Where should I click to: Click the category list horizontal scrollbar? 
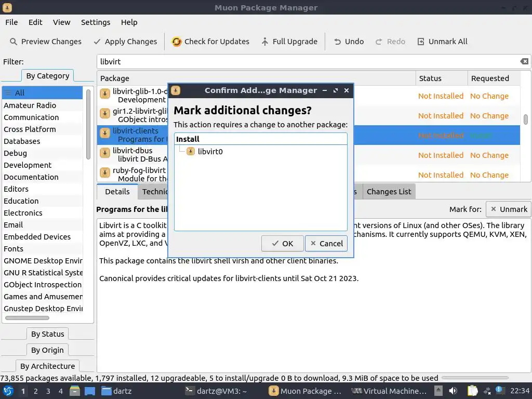pos(27,318)
